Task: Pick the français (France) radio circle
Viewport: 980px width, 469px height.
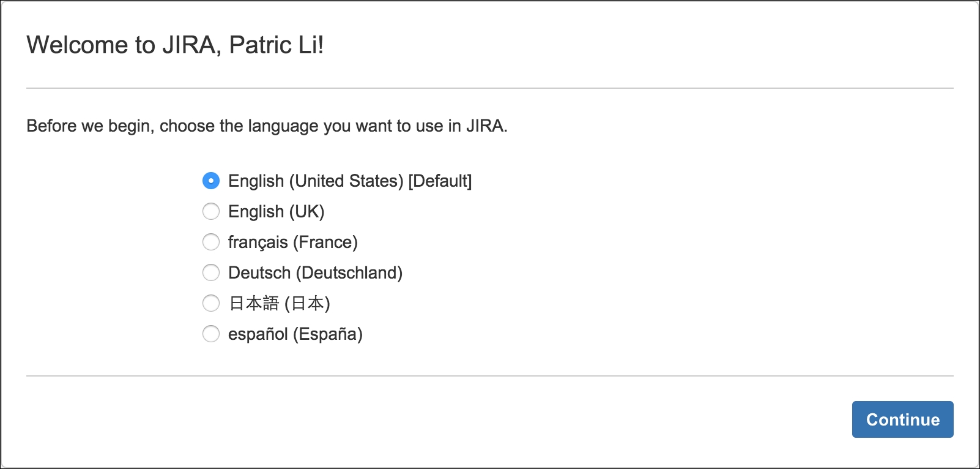Action: 211,242
